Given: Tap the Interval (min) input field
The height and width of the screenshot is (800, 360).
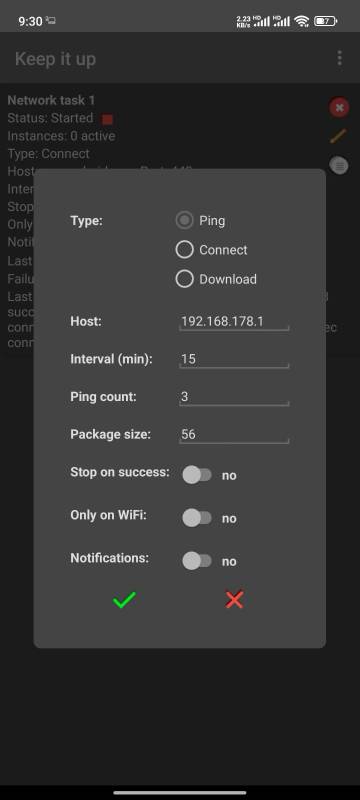Looking at the screenshot, I should pos(234,359).
